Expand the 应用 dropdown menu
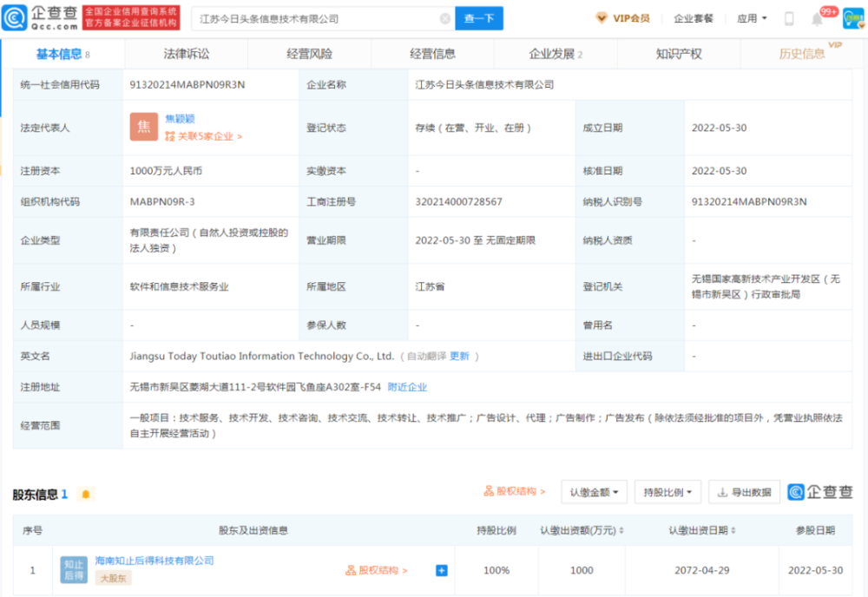 point(752,18)
